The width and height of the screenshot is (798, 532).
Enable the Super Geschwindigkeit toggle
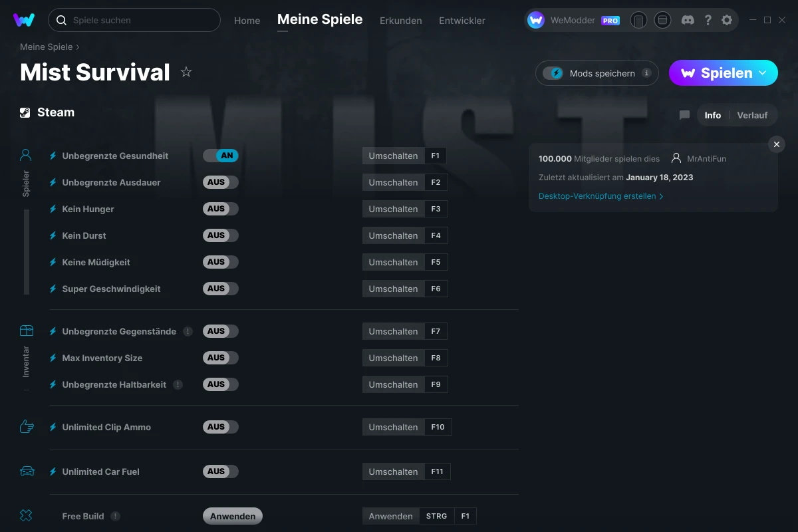pyautogui.click(x=221, y=289)
